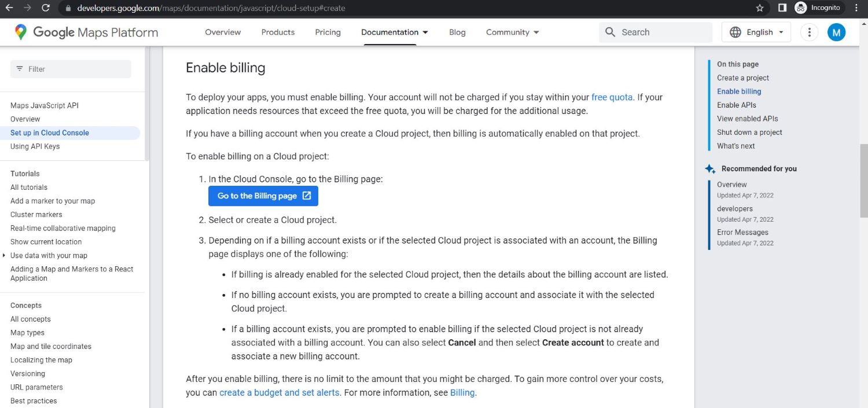Viewport: 868px width, 408px height.
Task: Switch to the Blog section
Action: pos(457,32)
